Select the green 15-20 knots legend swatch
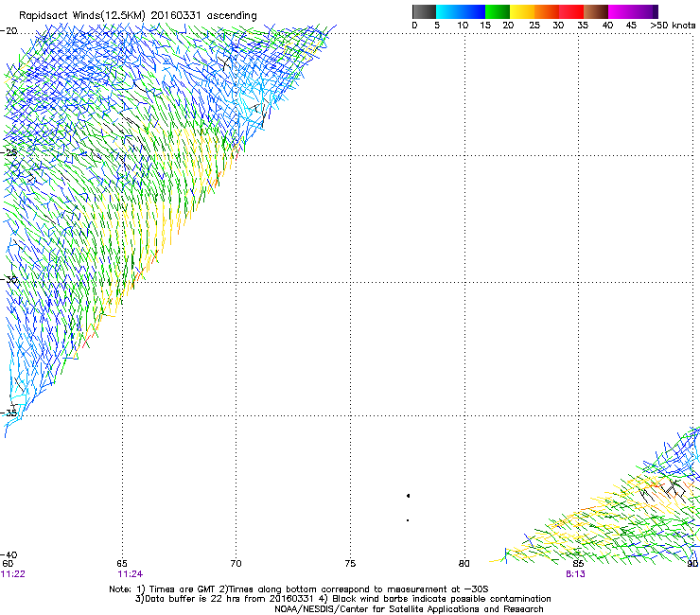The image size is (700, 615). pyautogui.click(x=498, y=11)
